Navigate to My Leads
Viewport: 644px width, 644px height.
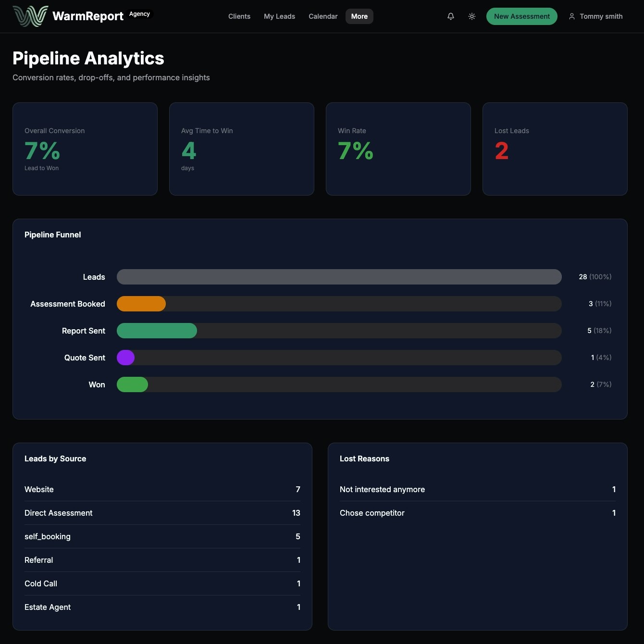pyautogui.click(x=279, y=16)
